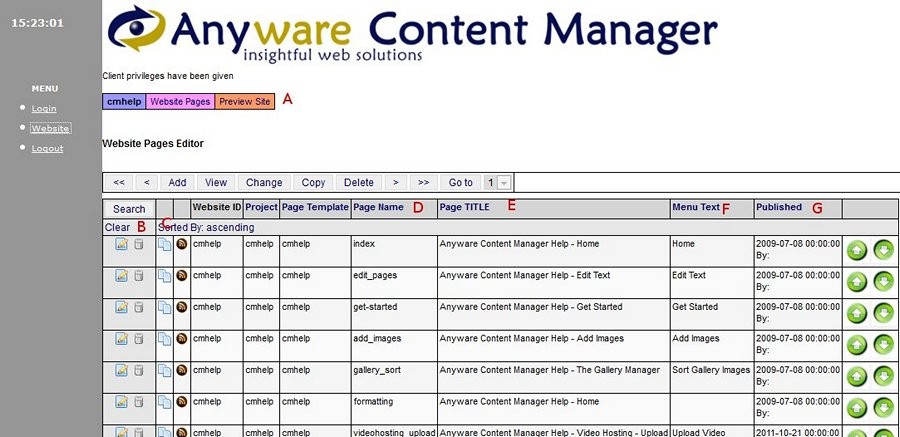Viewport: 900px width, 437px height.
Task: Delete the get-started page via trash icon
Action: point(138,307)
